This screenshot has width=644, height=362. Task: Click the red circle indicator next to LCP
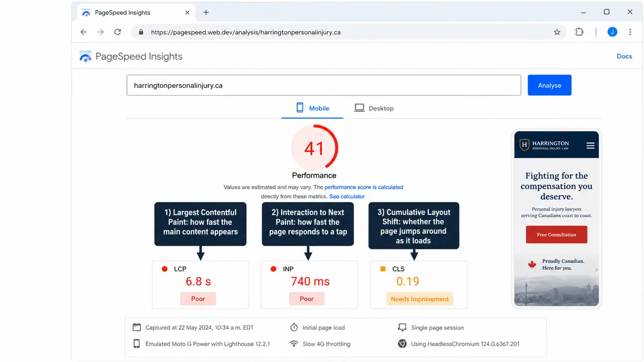click(165, 269)
